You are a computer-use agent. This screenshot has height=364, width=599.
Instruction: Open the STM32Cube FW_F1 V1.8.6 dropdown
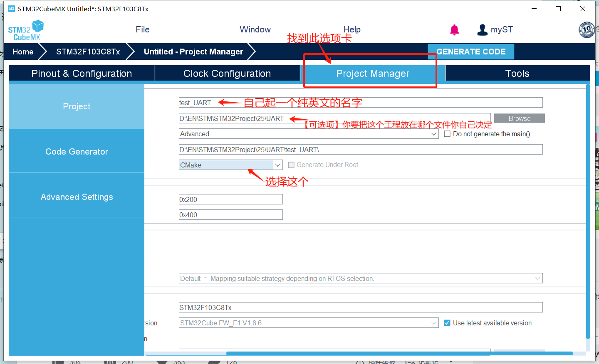click(309, 323)
